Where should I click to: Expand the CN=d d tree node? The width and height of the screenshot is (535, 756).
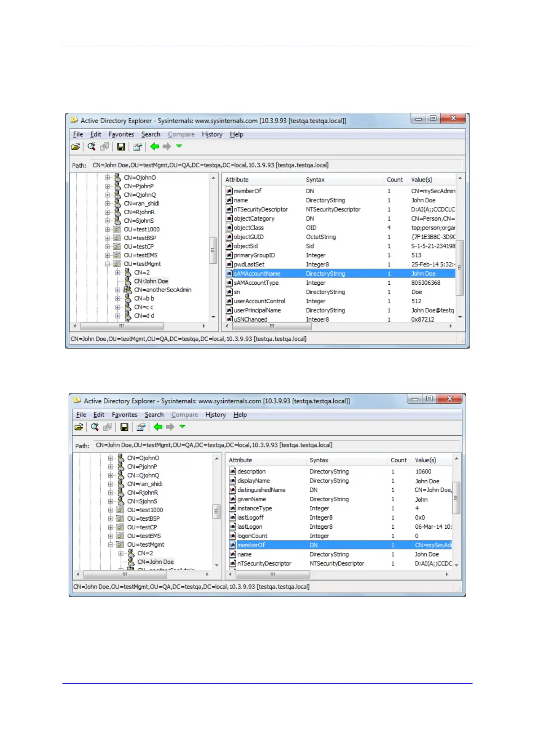point(118,316)
